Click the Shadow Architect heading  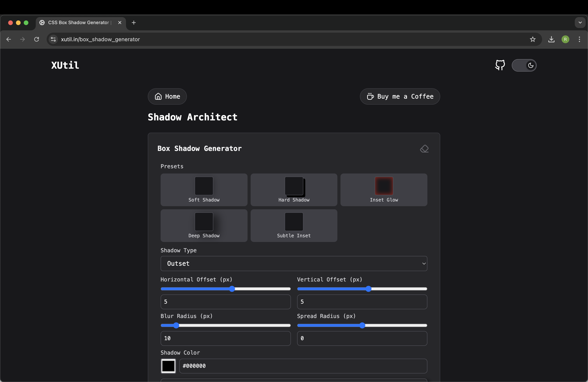point(192,117)
